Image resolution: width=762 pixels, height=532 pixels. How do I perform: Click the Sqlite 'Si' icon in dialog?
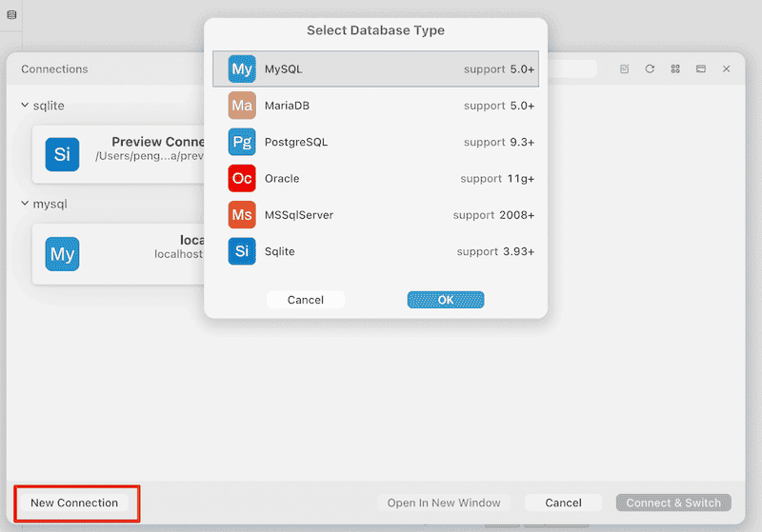pyautogui.click(x=242, y=251)
